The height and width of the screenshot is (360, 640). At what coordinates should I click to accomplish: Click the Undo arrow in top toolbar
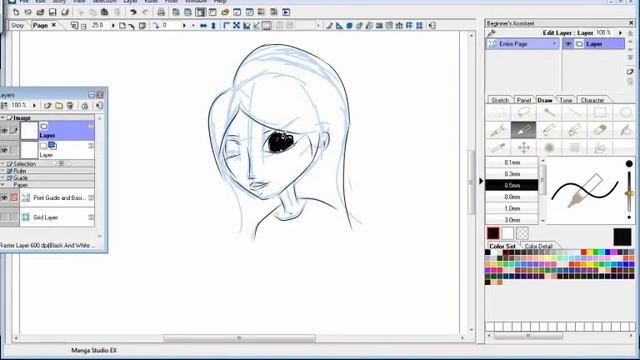point(133,12)
